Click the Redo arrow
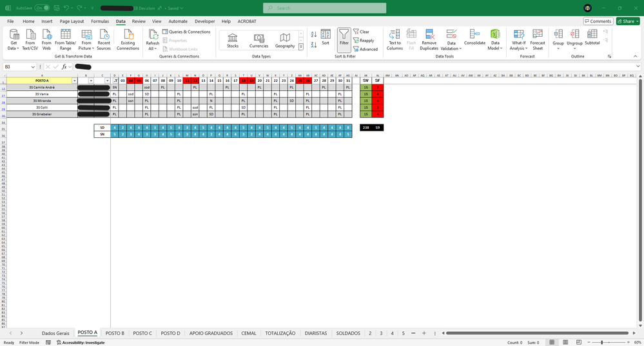This screenshot has height=346, width=644. click(80, 8)
